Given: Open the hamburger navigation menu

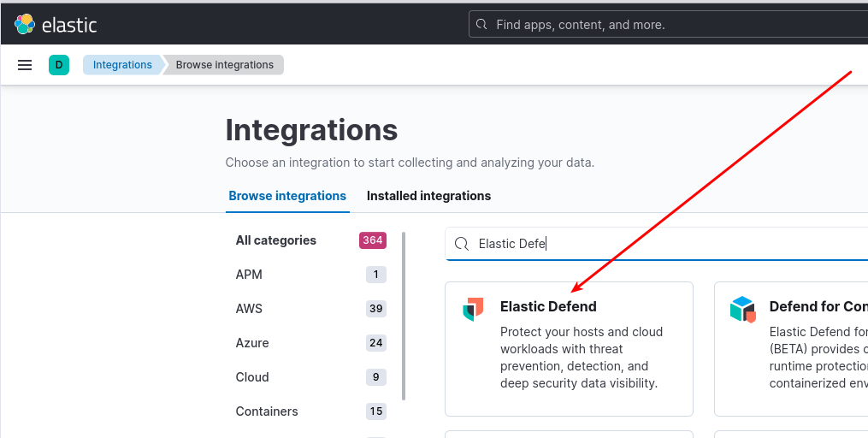Looking at the screenshot, I should pos(25,65).
